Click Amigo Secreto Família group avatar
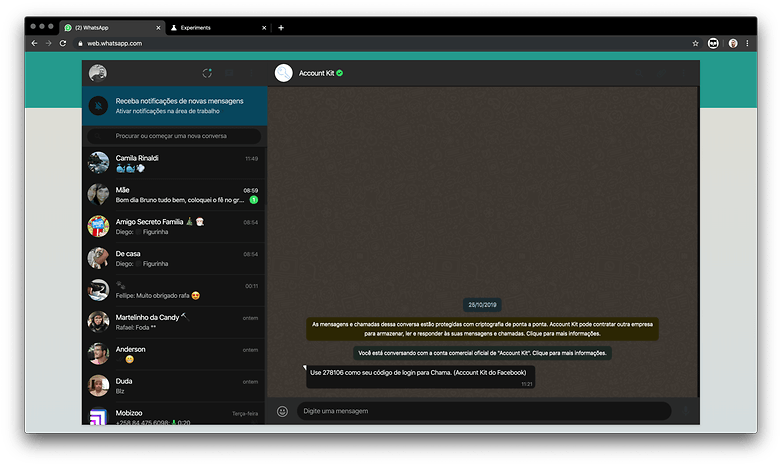 click(x=98, y=227)
